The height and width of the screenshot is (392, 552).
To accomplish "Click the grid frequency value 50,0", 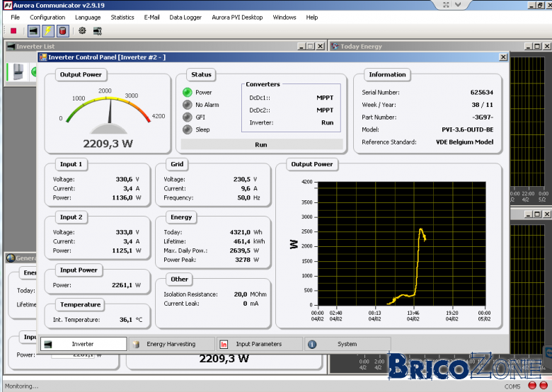I will (243, 197).
